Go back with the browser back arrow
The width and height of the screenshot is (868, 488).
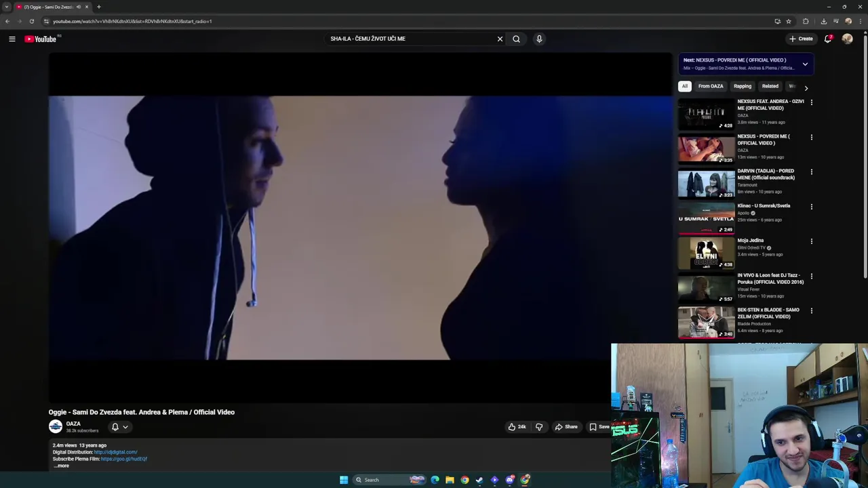point(7,21)
